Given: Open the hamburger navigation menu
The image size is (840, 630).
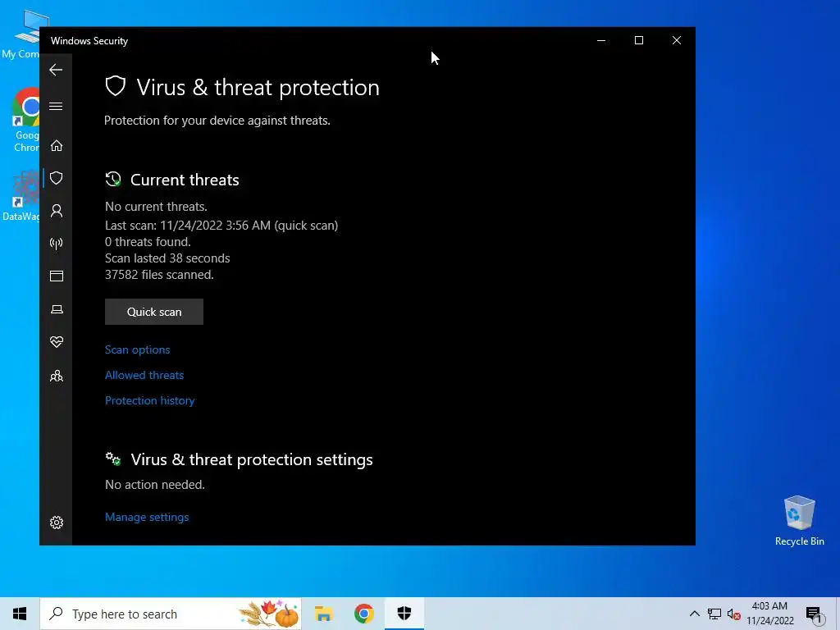Looking at the screenshot, I should click(56, 106).
